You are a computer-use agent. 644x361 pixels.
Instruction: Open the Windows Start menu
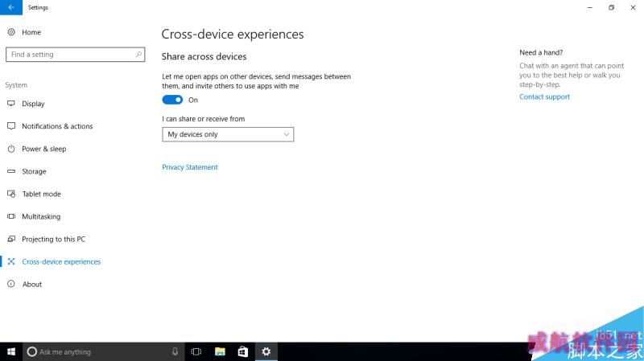coord(11,351)
